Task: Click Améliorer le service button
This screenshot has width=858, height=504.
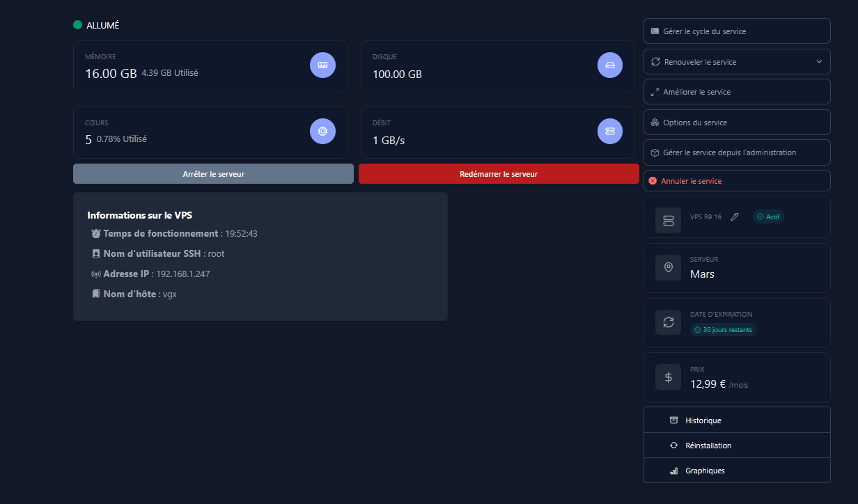Action: click(x=737, y=92)
